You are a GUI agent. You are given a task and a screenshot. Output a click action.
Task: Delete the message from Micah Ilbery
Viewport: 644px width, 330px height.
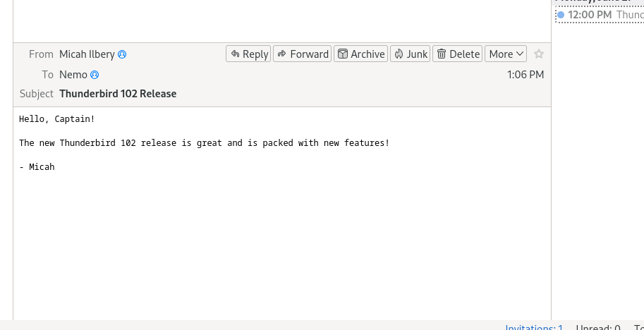pos(457,54)
